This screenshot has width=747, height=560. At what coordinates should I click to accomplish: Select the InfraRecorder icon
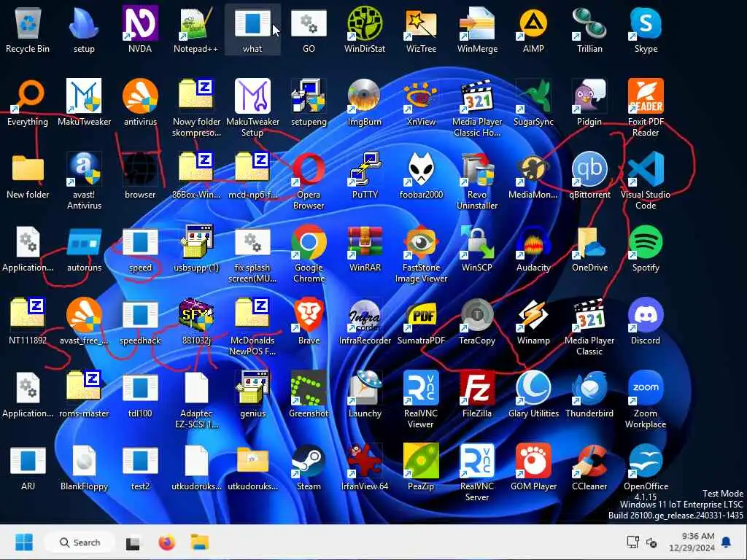(365, 315)
